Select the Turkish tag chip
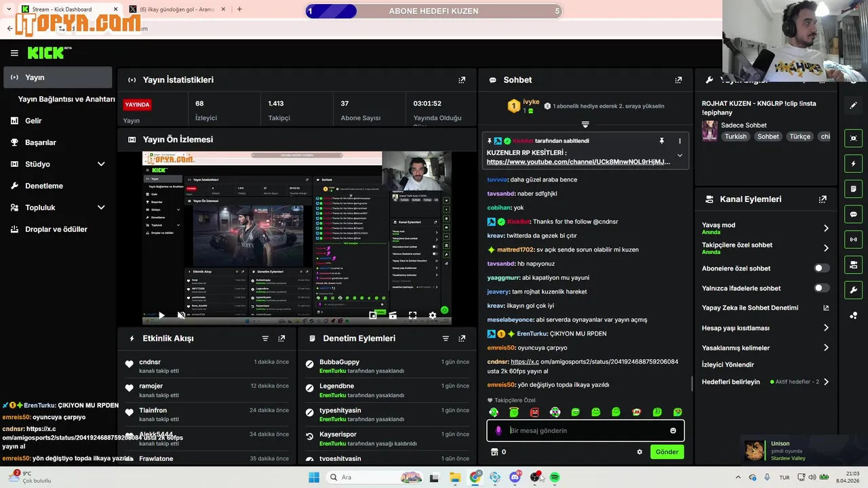The height and width of the screenshot is (488, 868). click(735, 136)
